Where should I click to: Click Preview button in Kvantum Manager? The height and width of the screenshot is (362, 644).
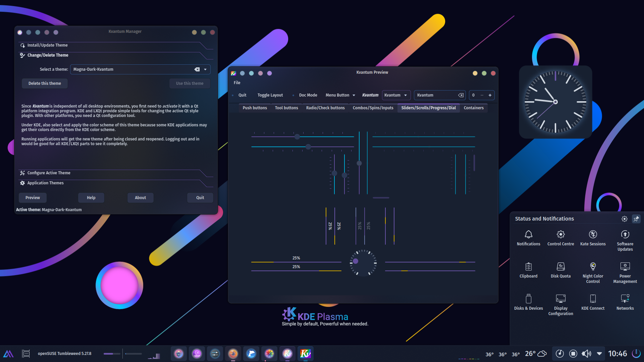[x=33, y=198]
